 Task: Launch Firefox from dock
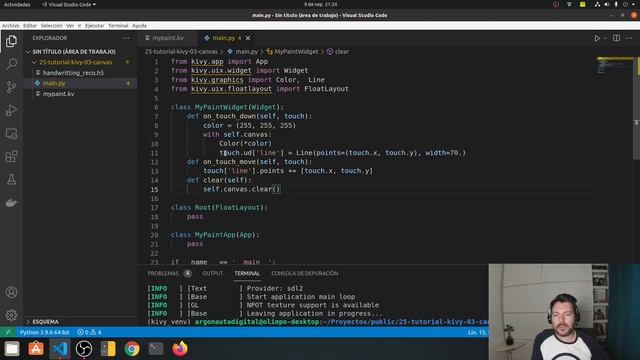(180, 349)
